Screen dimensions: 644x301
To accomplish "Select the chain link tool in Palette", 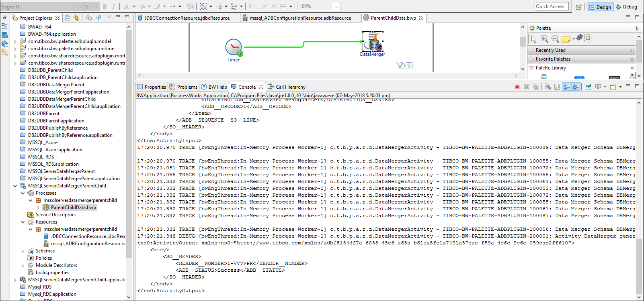I will 579,38.
